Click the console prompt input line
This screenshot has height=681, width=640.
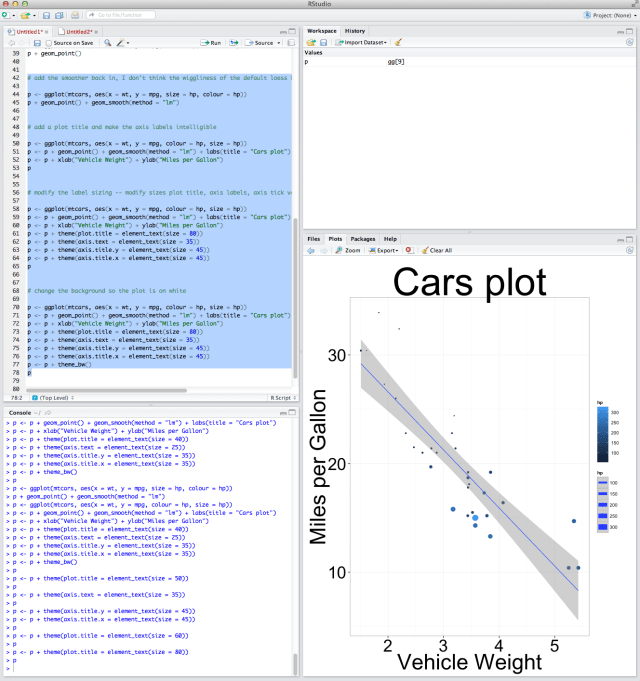150,668
